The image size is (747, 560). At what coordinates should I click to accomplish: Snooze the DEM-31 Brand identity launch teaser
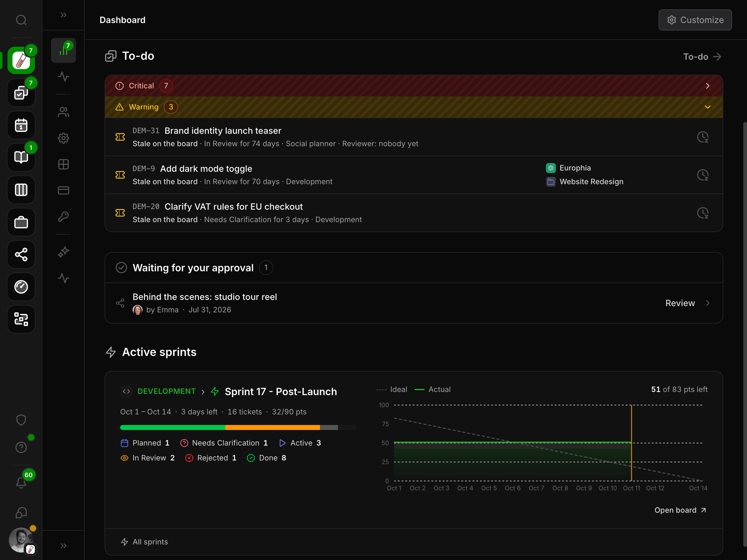(x=703, y=137)
